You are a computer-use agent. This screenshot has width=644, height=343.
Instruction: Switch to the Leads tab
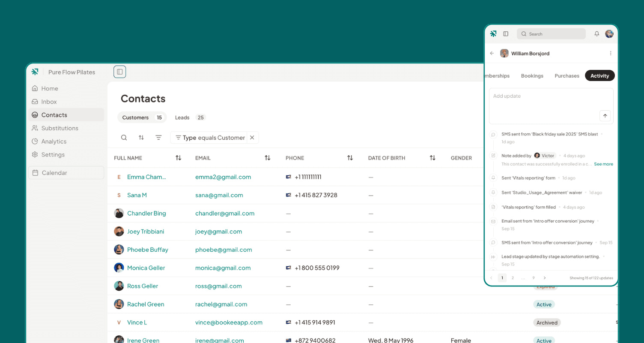tap(190, 117)
